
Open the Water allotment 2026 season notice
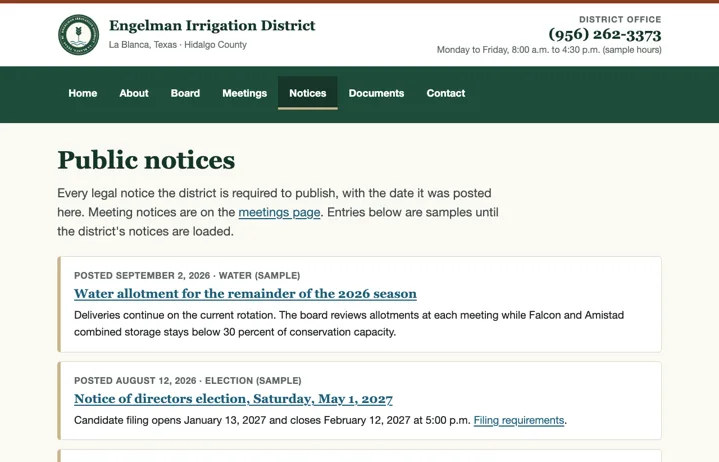(x=245, y=293)
